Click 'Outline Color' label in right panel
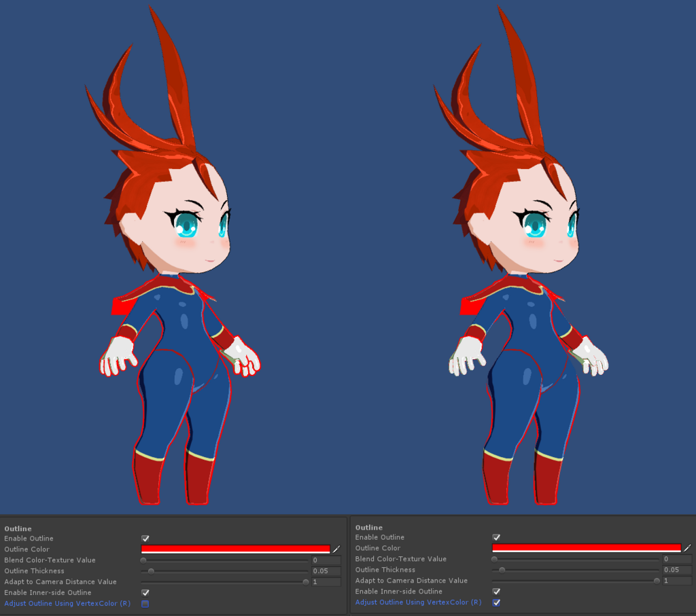This screenshot has width=696, height=616. point(378,548)
